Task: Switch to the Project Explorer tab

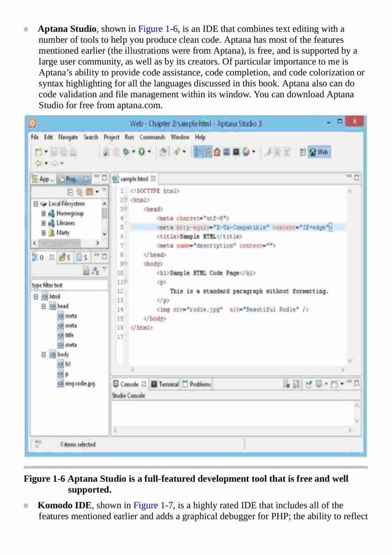Action: point(73,179)
